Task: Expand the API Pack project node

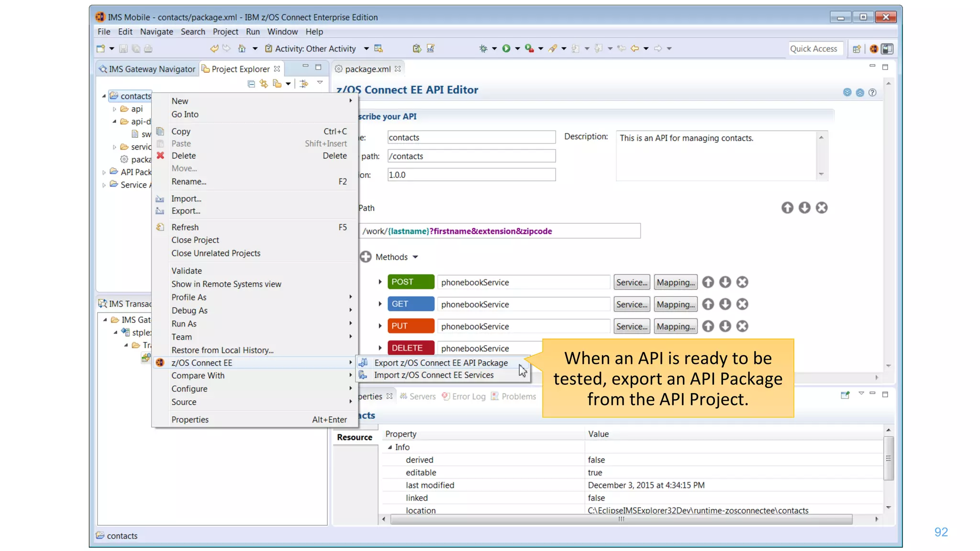Action: (104, 172)
